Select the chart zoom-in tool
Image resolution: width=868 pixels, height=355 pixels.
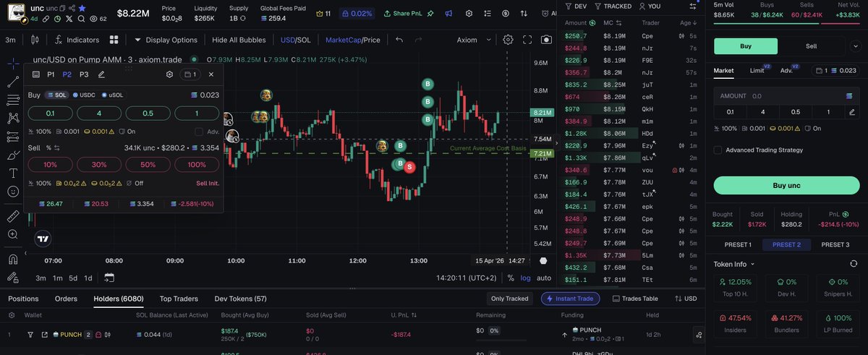12,234
